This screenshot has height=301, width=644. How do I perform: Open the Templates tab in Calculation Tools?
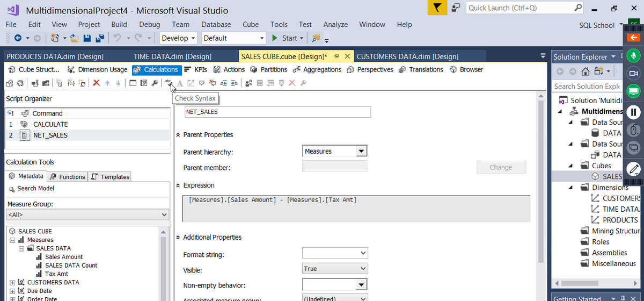coord(109,177)
